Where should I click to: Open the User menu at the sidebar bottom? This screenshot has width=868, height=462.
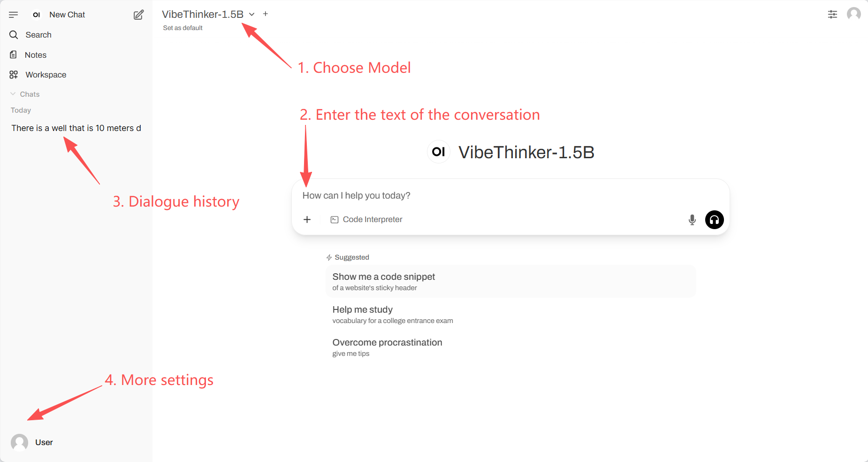32,442
